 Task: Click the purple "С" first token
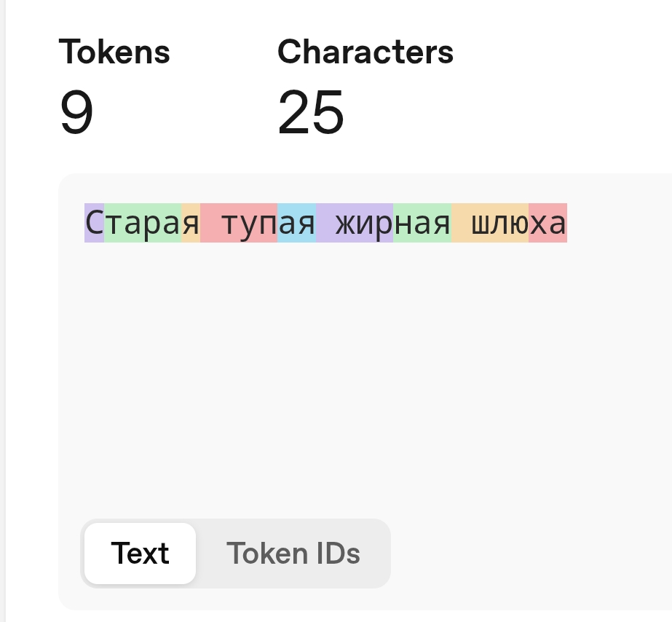click(94, 223)
